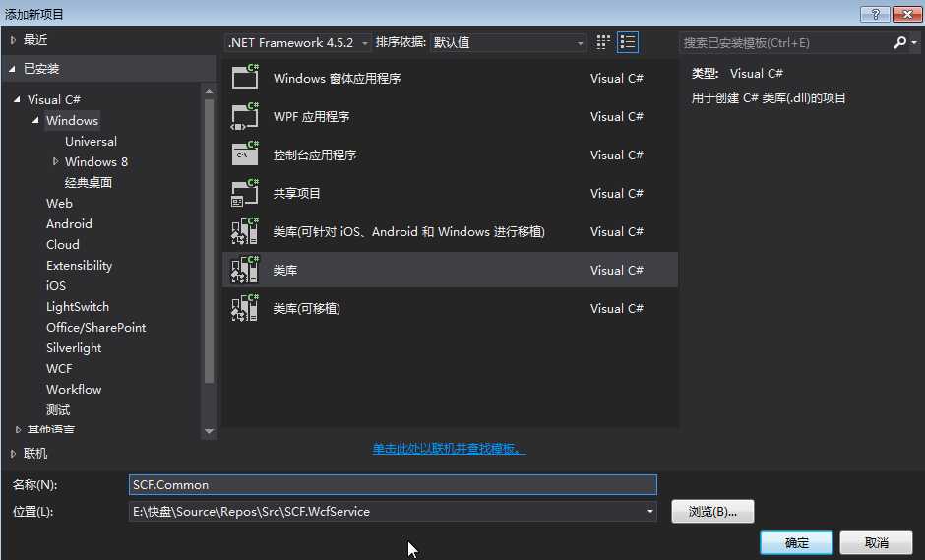Click the category tree scrollbar thumb
This screenshot has width=925, height=560.
pyautogui.click(x=209, y=241)
